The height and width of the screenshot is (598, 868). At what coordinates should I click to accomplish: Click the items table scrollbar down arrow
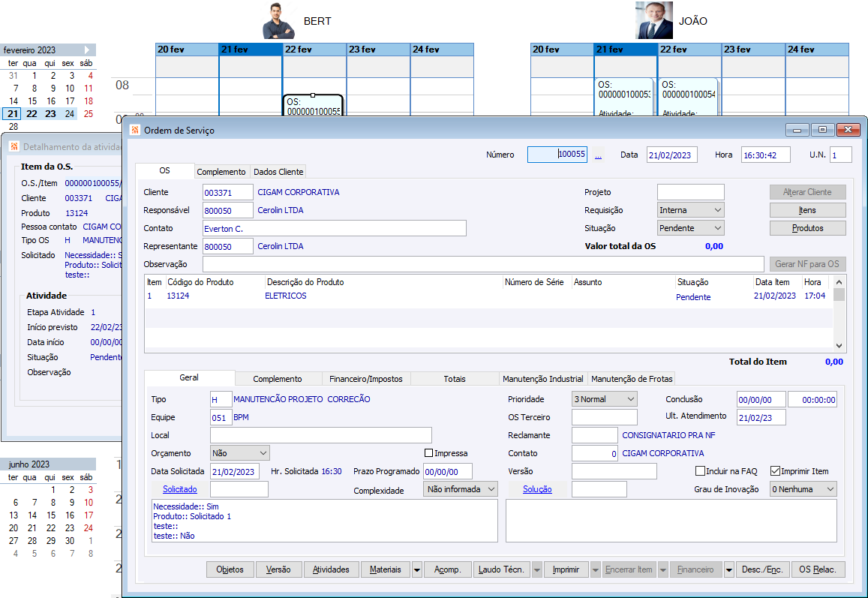pos(839,345)
